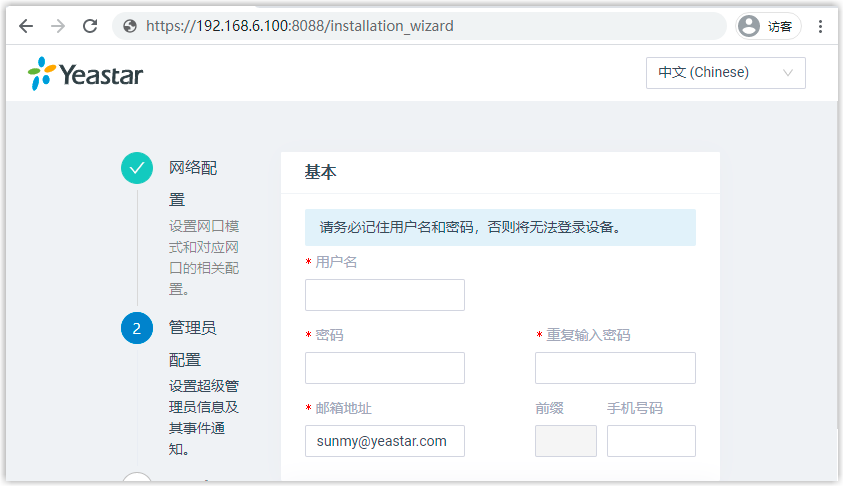Viewport: 844px width, 487px height.
Task: Click the step 2 circle icon
Action: point(137,328)
